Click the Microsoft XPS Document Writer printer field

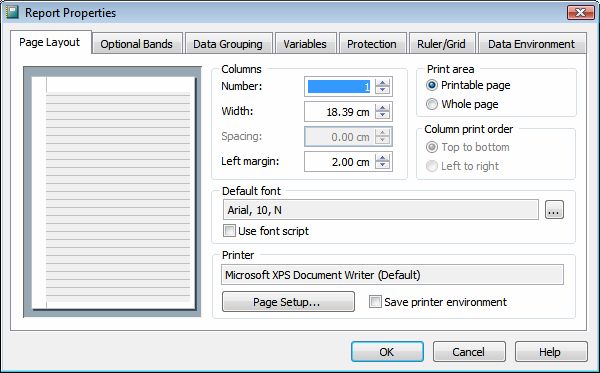pyautogui.click(x=392, y=275)
